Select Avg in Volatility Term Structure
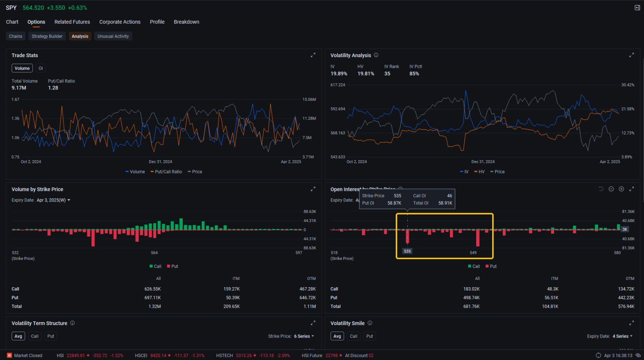Viewport: 644px width, 360px height. point(19,336)
